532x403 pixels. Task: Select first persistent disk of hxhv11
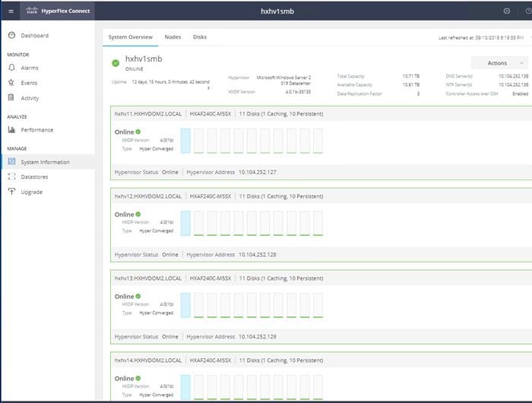tap(199, 141)
